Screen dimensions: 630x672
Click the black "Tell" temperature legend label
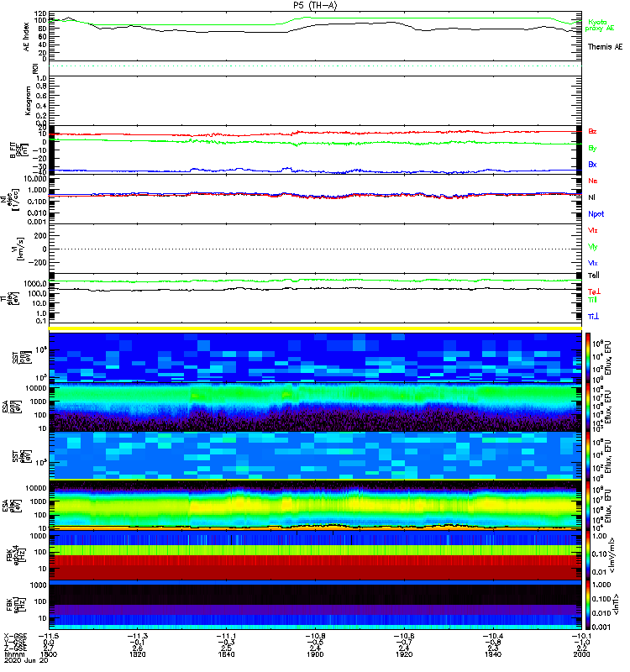click(x=593, y=276)
